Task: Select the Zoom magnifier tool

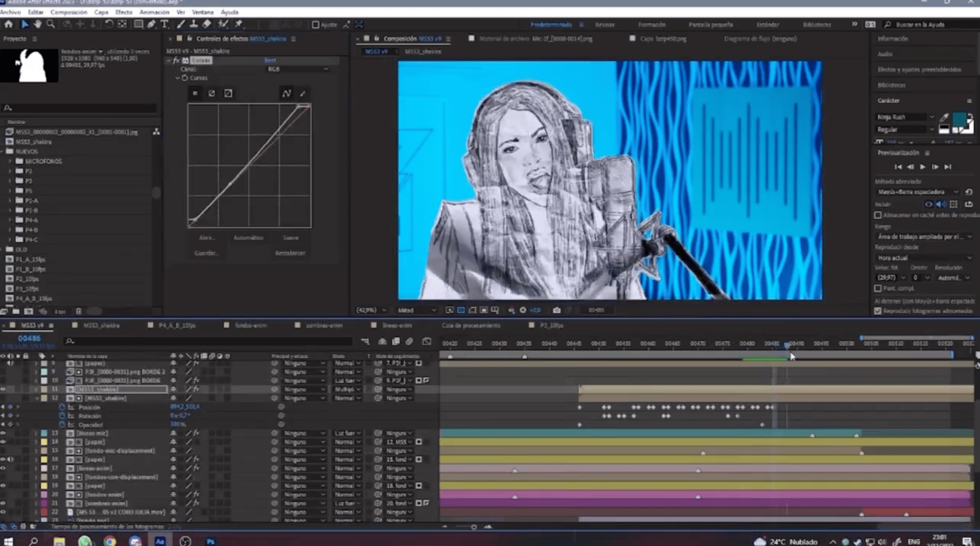Action: coord(50,24)
